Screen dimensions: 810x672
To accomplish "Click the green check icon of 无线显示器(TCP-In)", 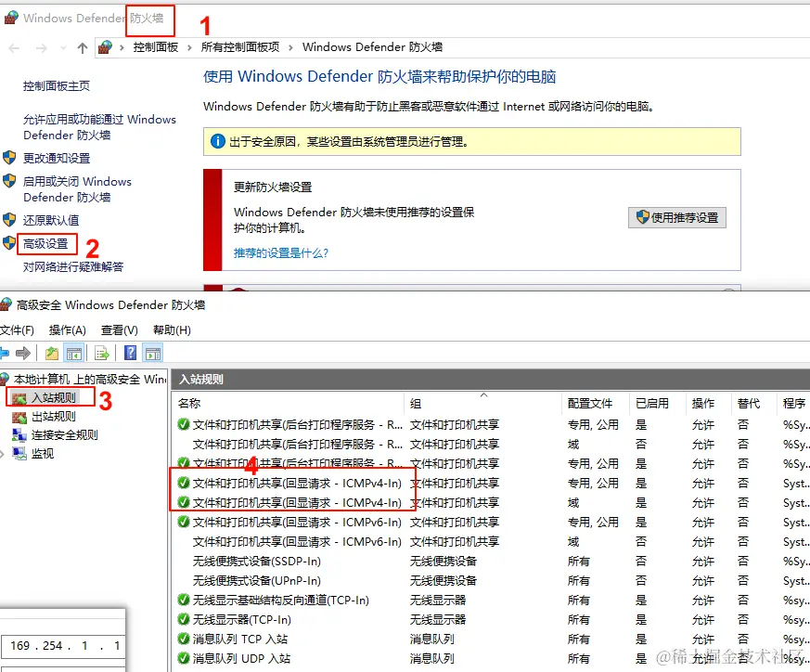I will pos(184,619).
